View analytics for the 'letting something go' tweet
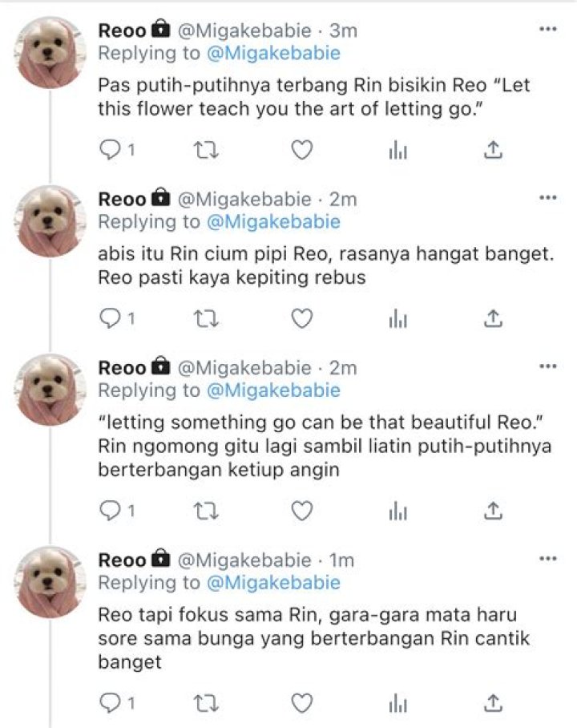The height and width of the screenshot is (728, 577). [x=397, y=512]
